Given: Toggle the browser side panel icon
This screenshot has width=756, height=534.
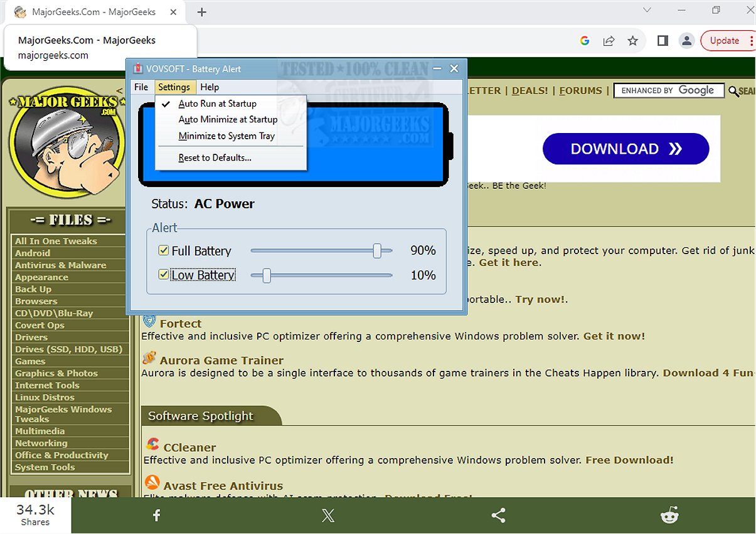Looking at the screenshot, I should [x=663, y=41].
